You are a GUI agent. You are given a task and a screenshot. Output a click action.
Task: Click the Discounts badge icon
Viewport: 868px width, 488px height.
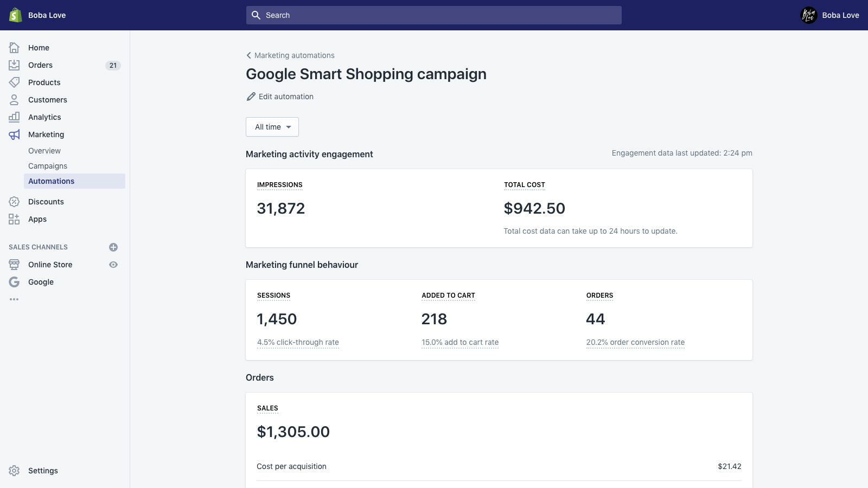(x=14, y=202)
